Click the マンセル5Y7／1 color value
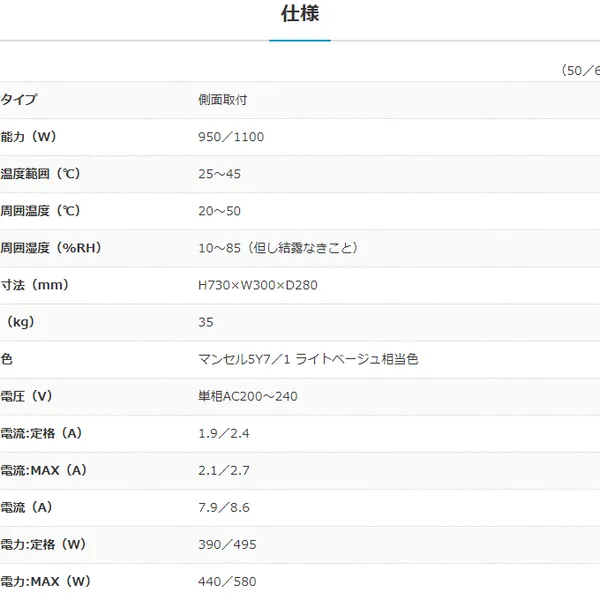This screenshot has height=600, width=600. point(308,359)
